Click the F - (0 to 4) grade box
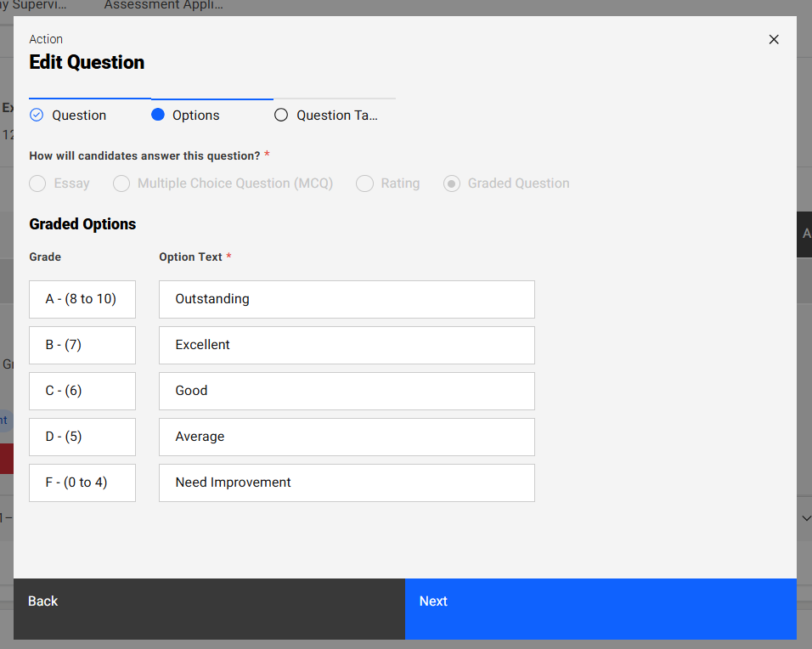The height and width of the screenshot is (649, 812). 82,483
